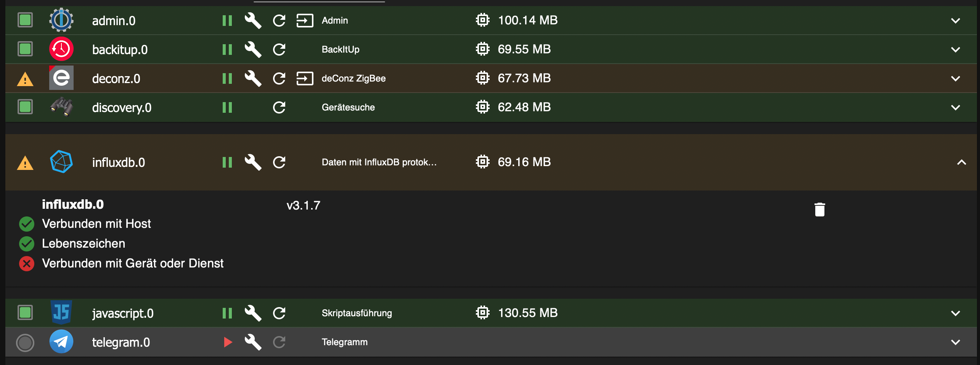
Task: Configure influxdb.0 with wrench icon
Action: click(x=253, y=162)
